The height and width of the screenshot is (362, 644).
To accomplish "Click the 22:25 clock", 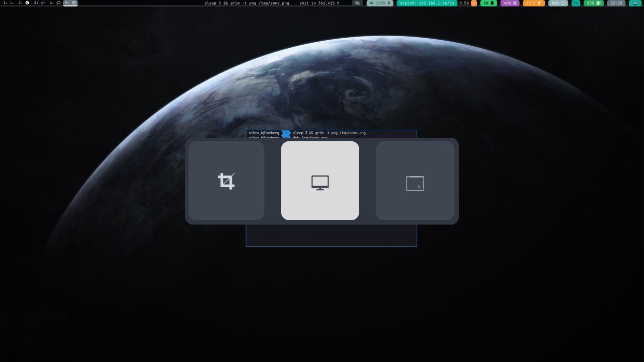I will click(x=616, y=3).
